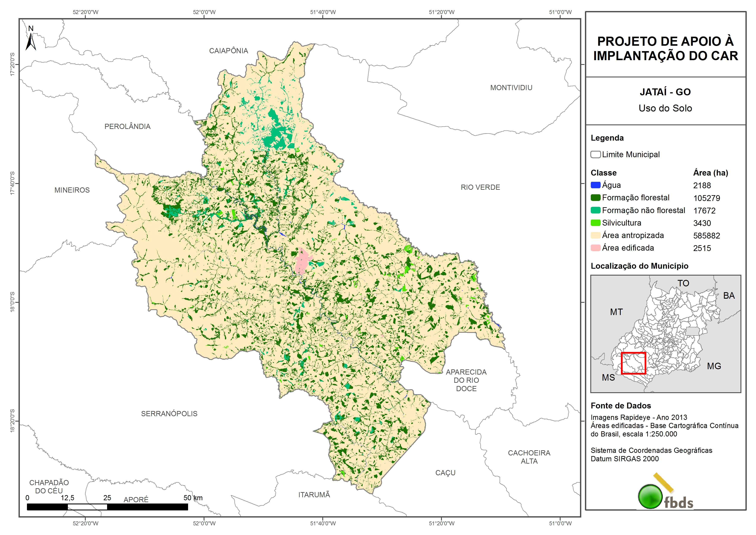The width and height of the screenshot is (756, 535).
Task: Click the Limite Municipal outline symbol
Action: tap(595, 154)
